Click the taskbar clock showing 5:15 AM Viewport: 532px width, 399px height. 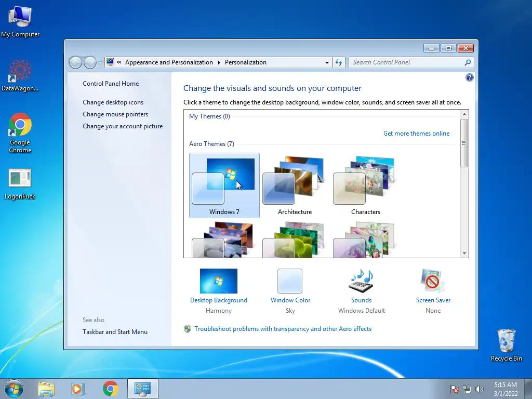(x=506, y=389)
